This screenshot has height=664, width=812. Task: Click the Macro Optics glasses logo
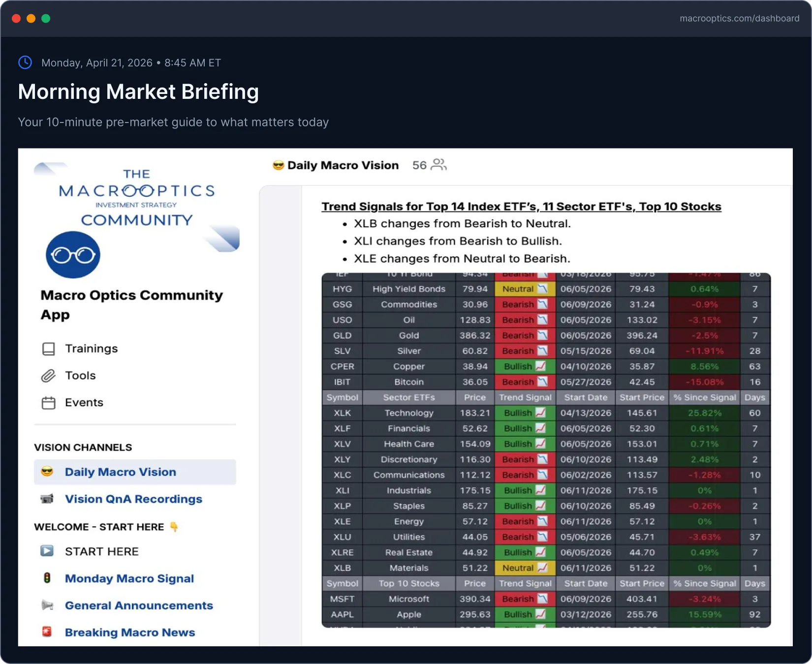pos(73,255)
